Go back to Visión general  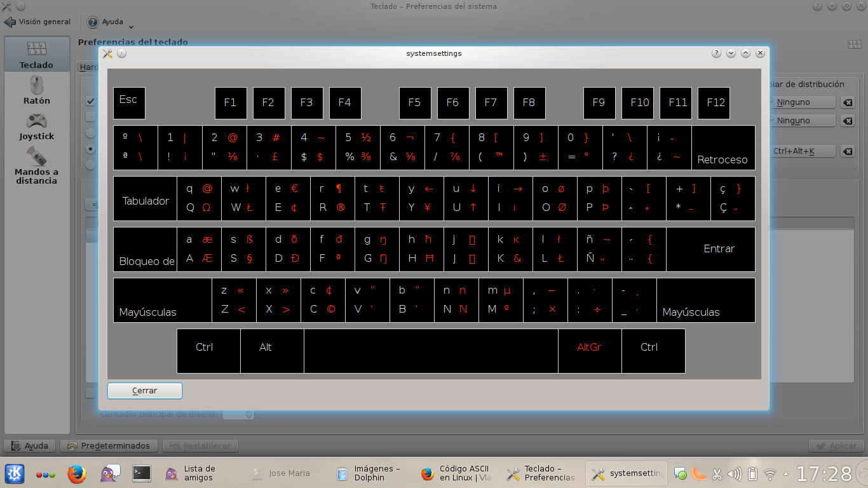pyautogui.click(x=37, y=22)
